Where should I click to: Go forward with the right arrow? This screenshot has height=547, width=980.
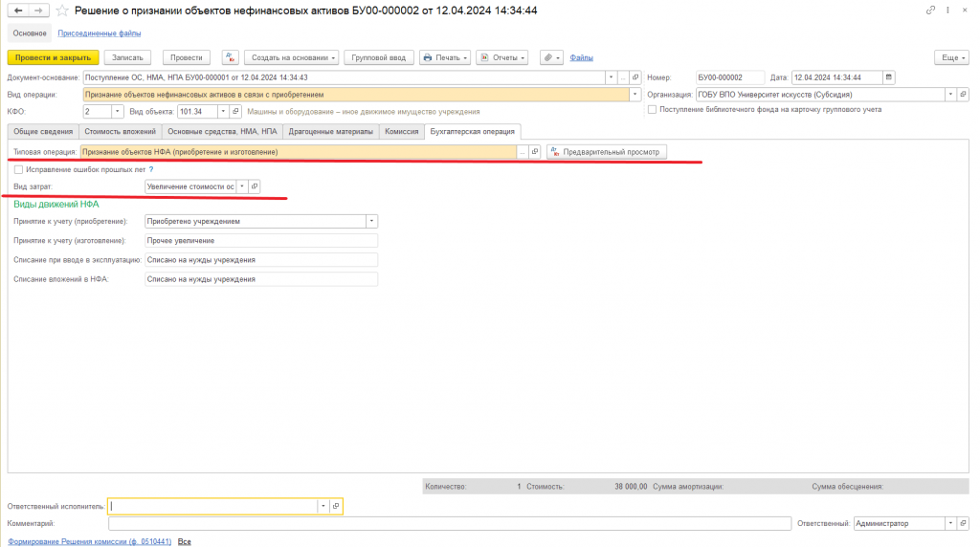38,11
